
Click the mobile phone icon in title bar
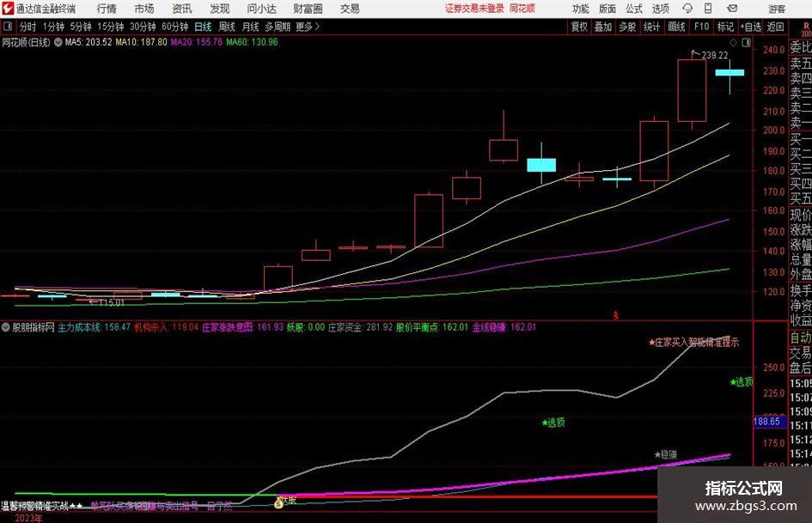(708, 9)
